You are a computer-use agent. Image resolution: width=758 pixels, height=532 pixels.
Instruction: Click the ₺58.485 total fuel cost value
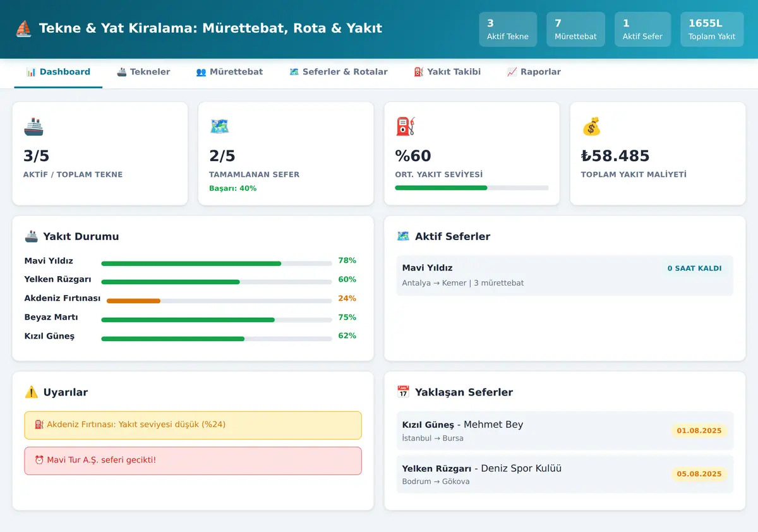point(615,156)
